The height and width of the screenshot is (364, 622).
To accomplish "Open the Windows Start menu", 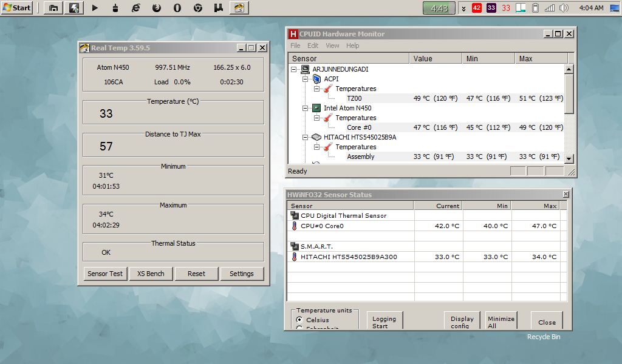I will click(16, 7).
